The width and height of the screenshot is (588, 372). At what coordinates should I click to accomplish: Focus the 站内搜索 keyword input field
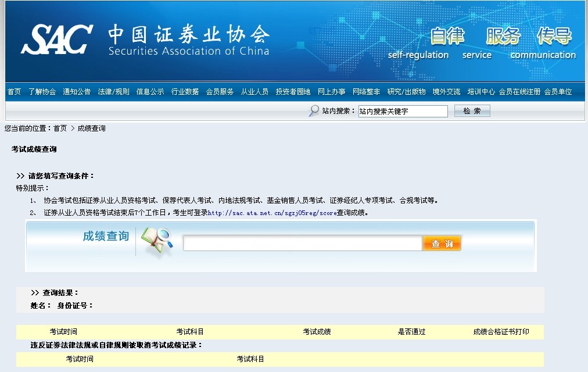click(403, 111)
